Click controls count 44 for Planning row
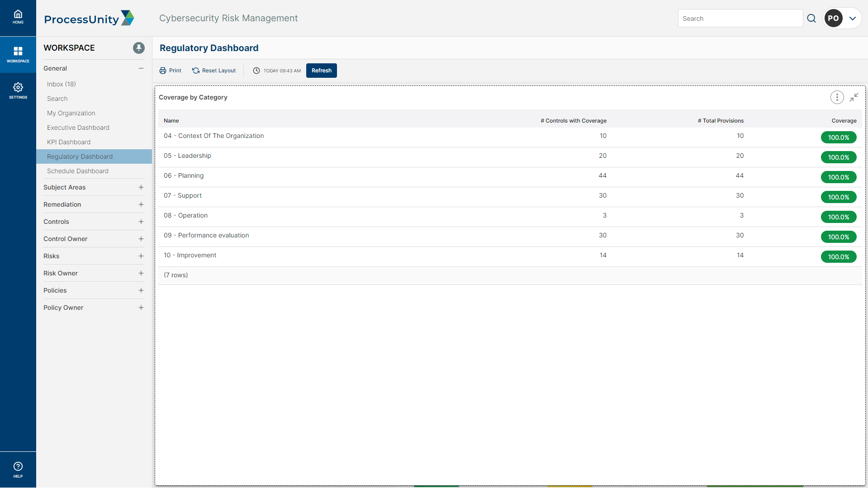Image resolution: width=868 pixels, height=488 pixels. point(602,175)
